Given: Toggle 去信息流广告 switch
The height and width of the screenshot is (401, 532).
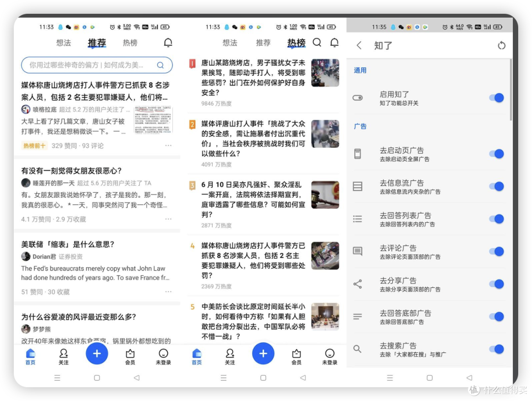Looking at the screenshot, I should [497, 186].
